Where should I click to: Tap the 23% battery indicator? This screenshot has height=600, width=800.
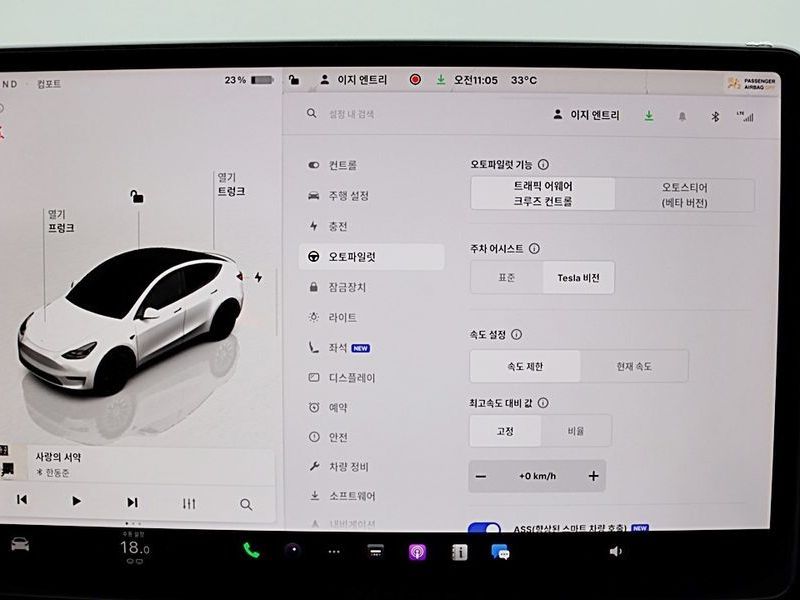click(249, 80)
